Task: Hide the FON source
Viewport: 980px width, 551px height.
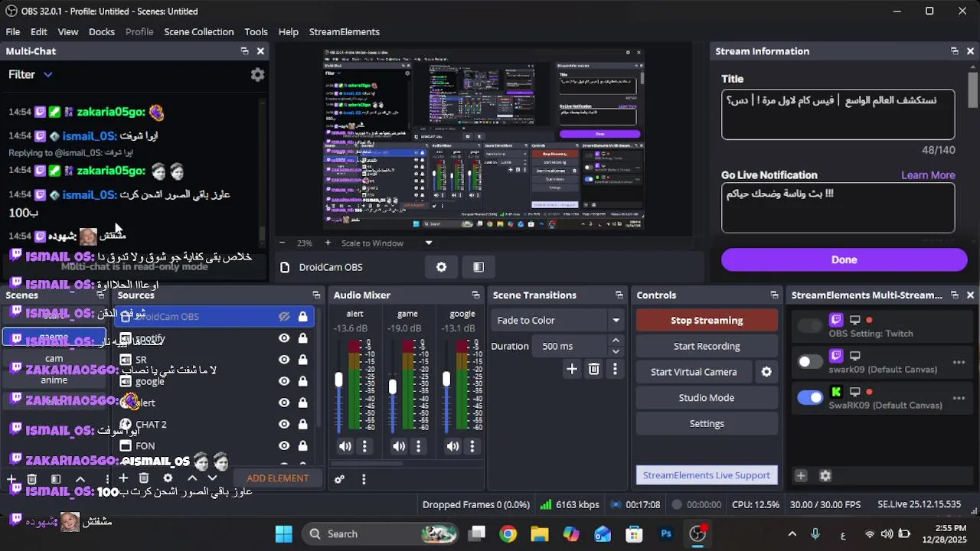Action: [x=284, y=445]
